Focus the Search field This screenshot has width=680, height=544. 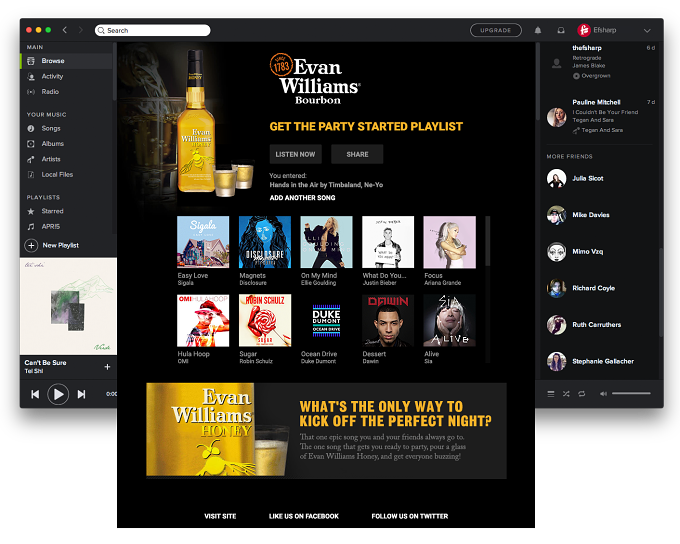152,30
